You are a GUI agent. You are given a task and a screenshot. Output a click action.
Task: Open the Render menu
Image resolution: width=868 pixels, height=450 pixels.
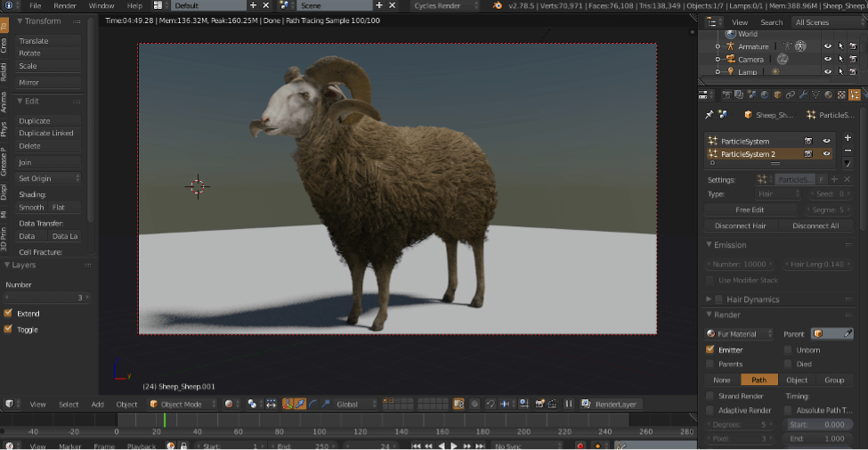(x=65, y=5)
